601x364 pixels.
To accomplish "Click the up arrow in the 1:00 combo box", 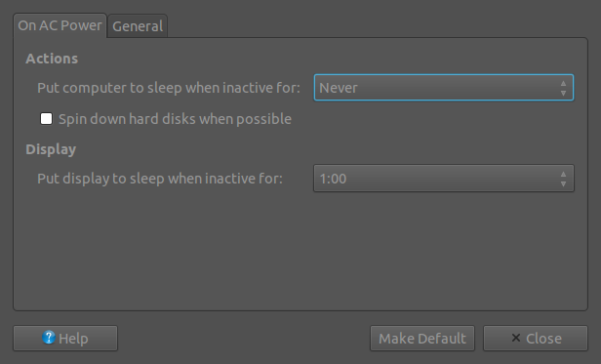I will click(x=563, y=174).
